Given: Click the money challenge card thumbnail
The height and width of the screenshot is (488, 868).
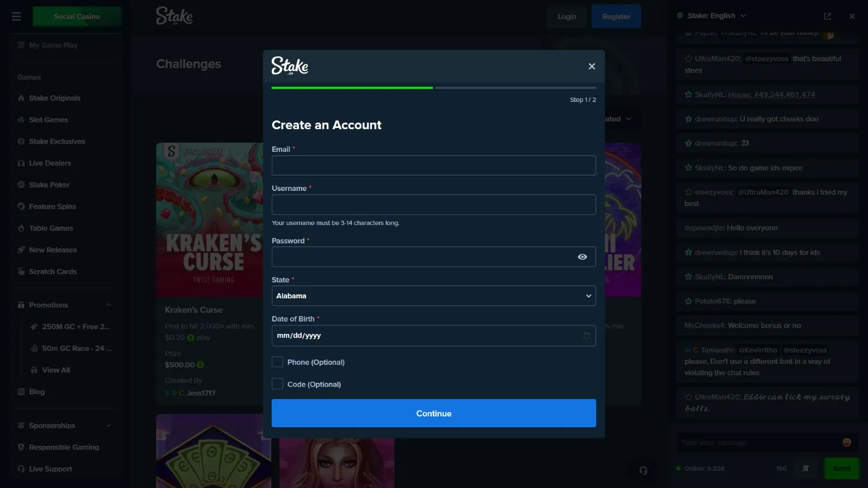Looking at the screenshot, I should 214,451.
